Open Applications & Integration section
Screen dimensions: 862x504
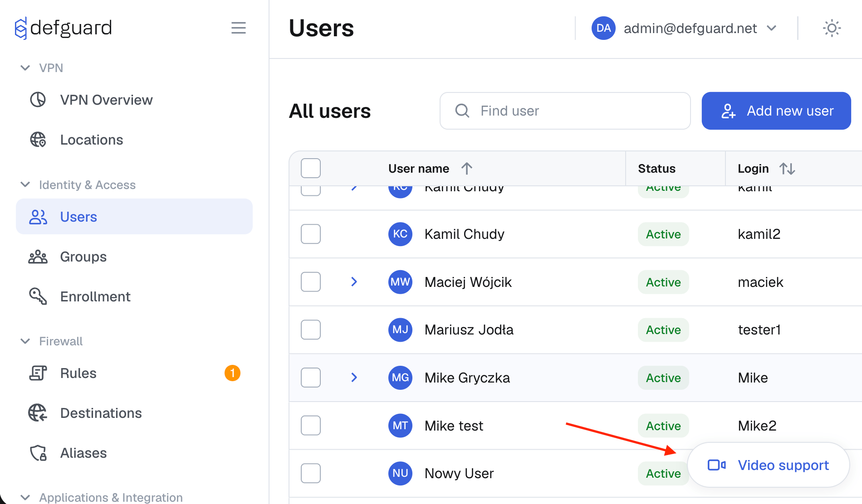pyautogui.click(x=109, y=497)
